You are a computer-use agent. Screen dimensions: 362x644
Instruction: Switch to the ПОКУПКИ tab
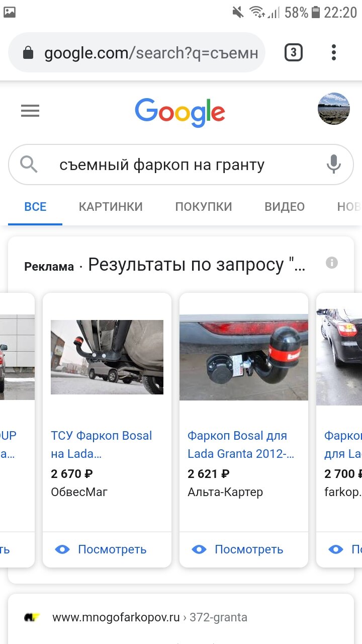[x=204, y=207]
